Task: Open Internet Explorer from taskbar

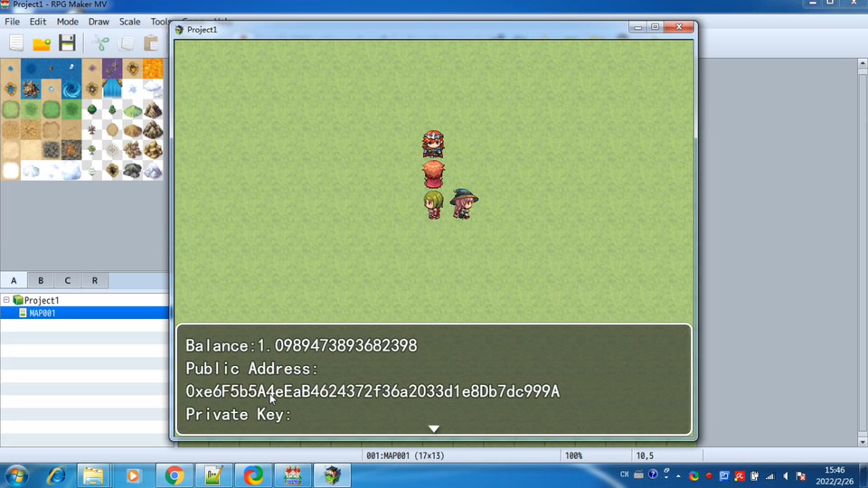Action: point(56,476)
